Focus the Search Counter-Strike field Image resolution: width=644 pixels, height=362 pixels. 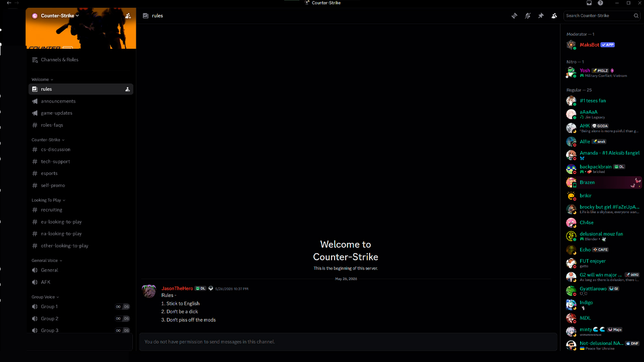pos(602,16)
